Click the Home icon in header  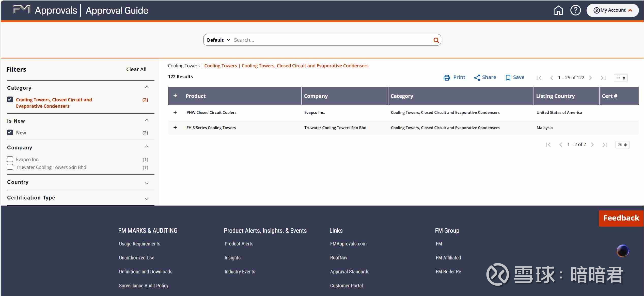pyautogui.click(x=558, y=10)
